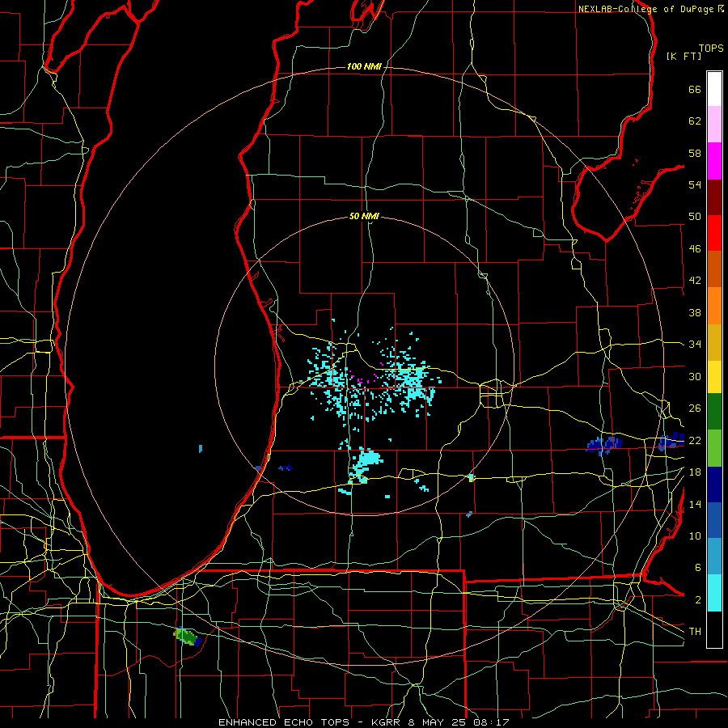Click the 54 value on the legend
Viewport: 728px width, 728px height.
click(x=695, y=184)
